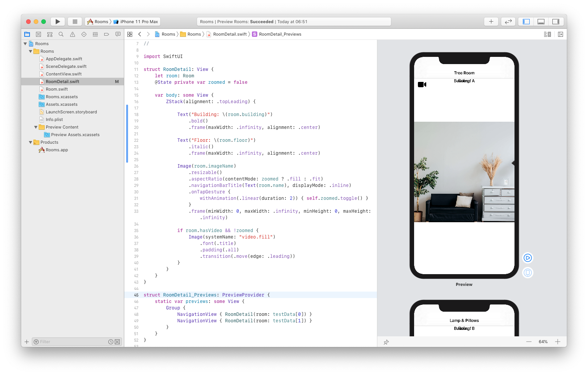
Task: Zoom out the canvas with the minus control
Action: point(529,342)
